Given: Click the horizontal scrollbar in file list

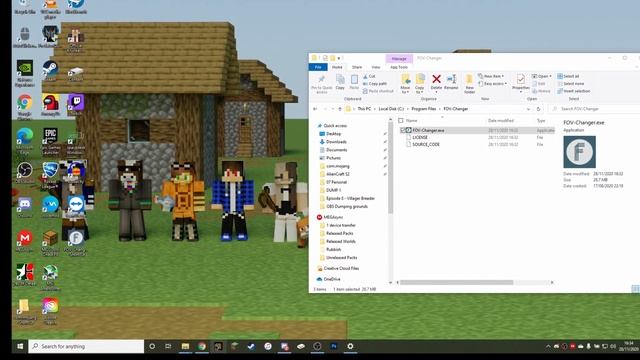Looking at the screenshot, I should 456,282.
